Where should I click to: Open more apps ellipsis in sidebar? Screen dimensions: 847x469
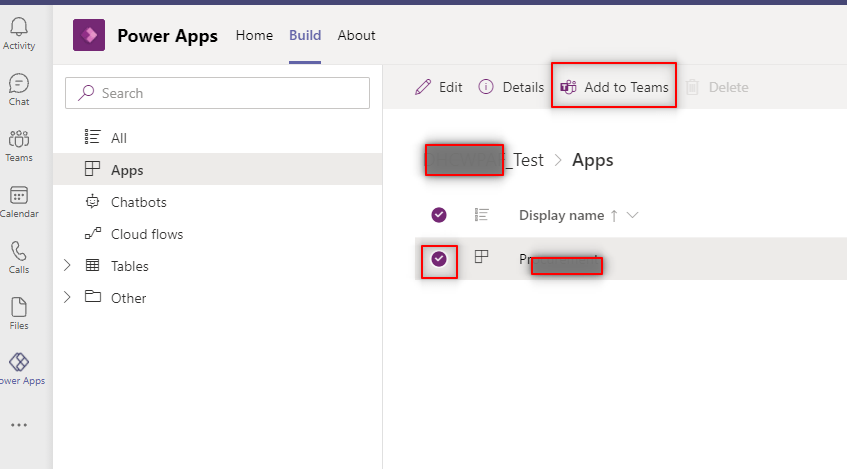pyautogui.click(x=18, y=425)
